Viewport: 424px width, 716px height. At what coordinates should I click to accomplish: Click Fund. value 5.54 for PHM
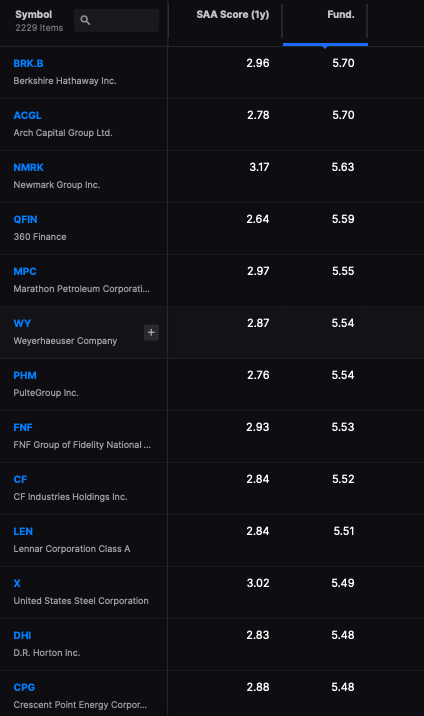point(343,376)
